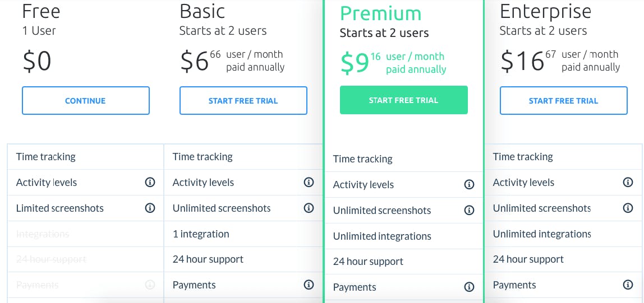Viewport: 644px width, 303px height.
Task: Select Premium 'Unlimited integrations' feature row
Action: (382, 236)
